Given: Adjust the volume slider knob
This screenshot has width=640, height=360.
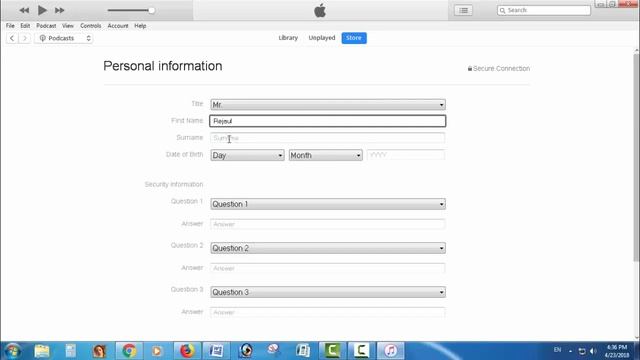Looking at the screenshot, I should (151, 10).
